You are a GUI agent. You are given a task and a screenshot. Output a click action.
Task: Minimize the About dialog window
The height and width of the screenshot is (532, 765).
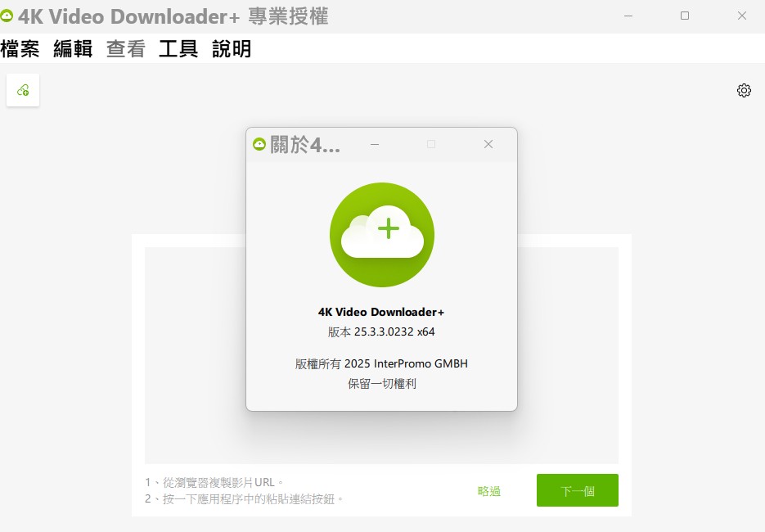375,144
